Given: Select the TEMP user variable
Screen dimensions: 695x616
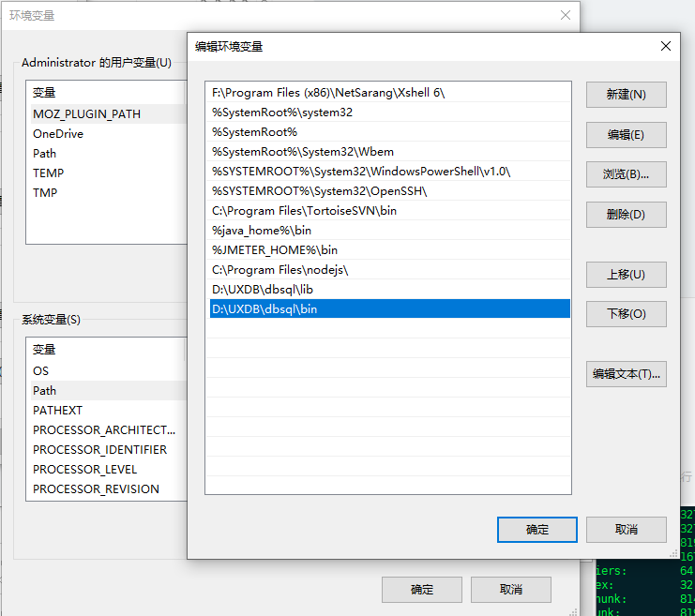Looking at the screenshot, I should click(x=49, y=173).
